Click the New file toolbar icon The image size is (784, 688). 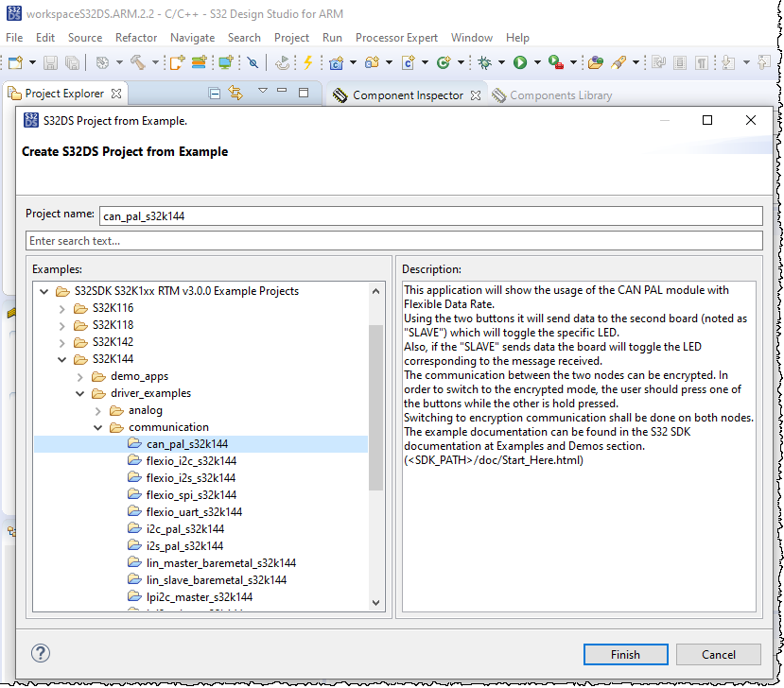tap(16, 62)
